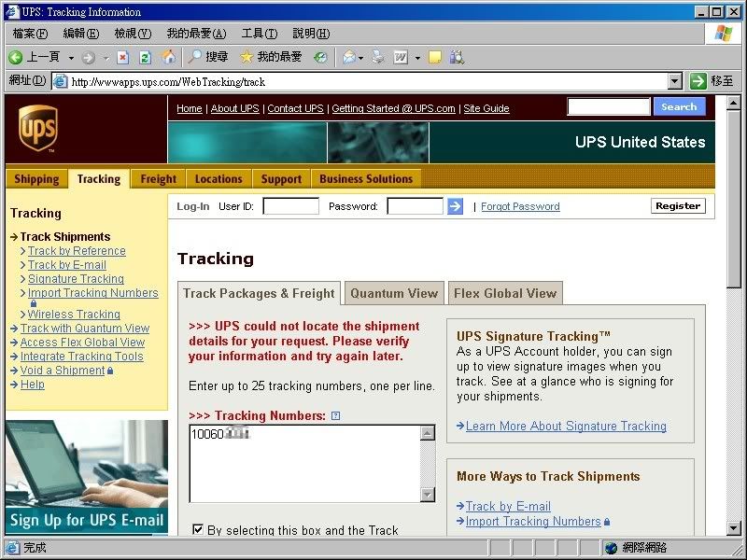Open the Contact UPS link
The width and height of the screenshot is (747, 560).
coord(295,108)
